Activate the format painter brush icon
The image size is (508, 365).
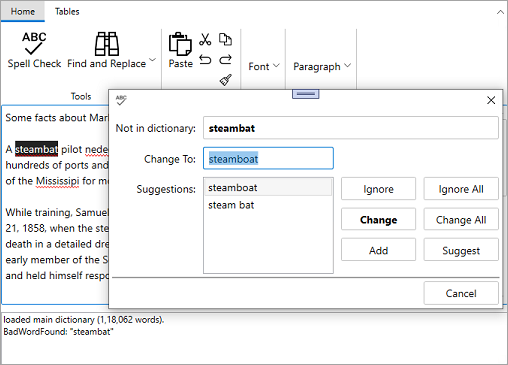click(226, 80)
